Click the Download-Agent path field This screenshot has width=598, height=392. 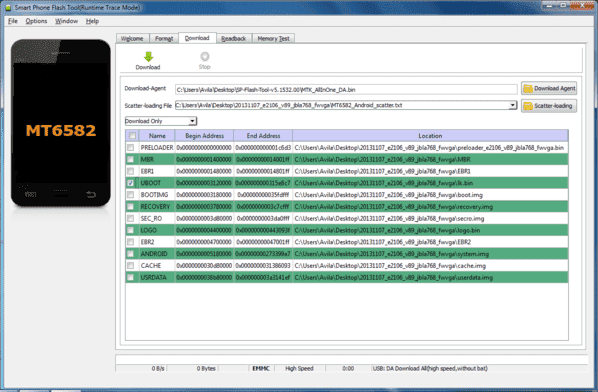[x=346, y=90]
